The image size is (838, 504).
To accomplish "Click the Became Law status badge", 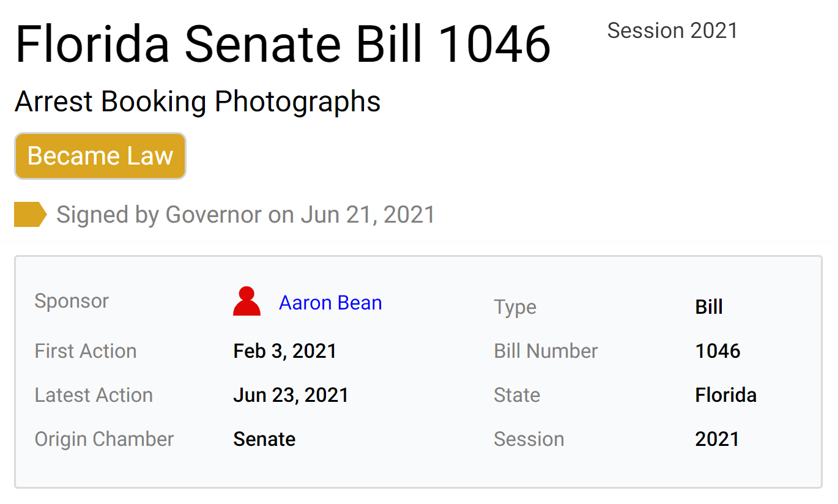I will coord(100,156).
